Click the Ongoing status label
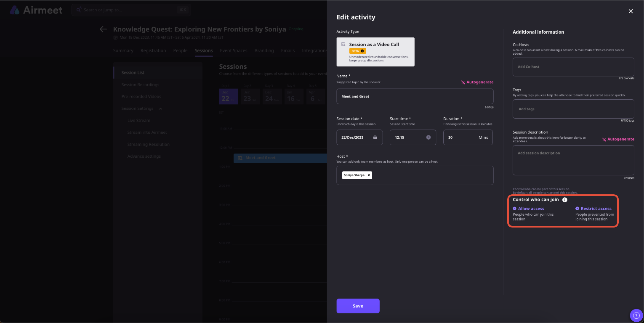The width and height of the screenshot is (644, 323). 296,29
